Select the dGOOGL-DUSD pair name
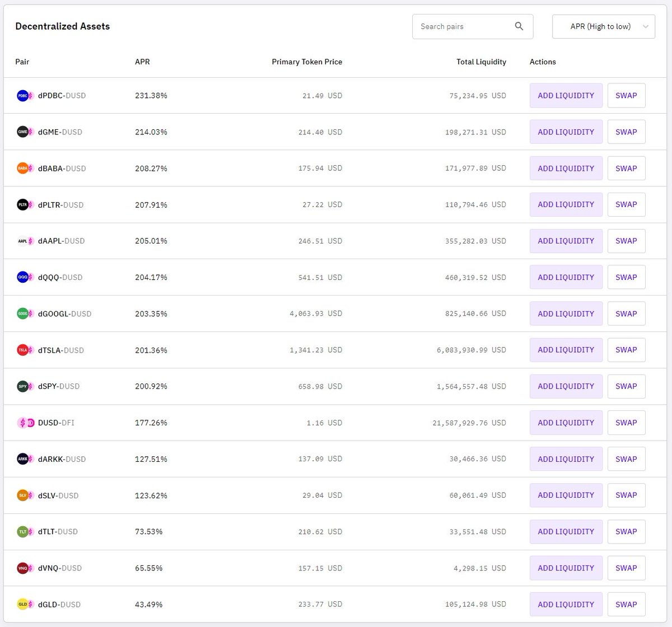The width and height of the screenshot is (672, 627). [x=65, y=313]
